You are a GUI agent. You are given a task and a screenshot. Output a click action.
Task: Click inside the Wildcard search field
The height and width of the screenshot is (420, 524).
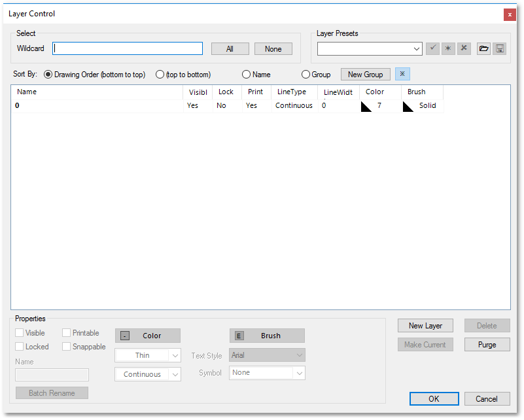click(x=127, y=48)
